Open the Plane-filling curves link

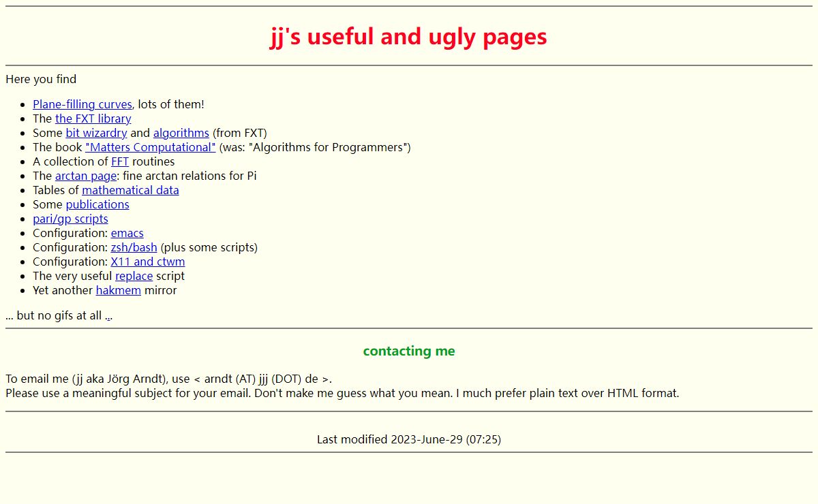click(x=82, y=104)
